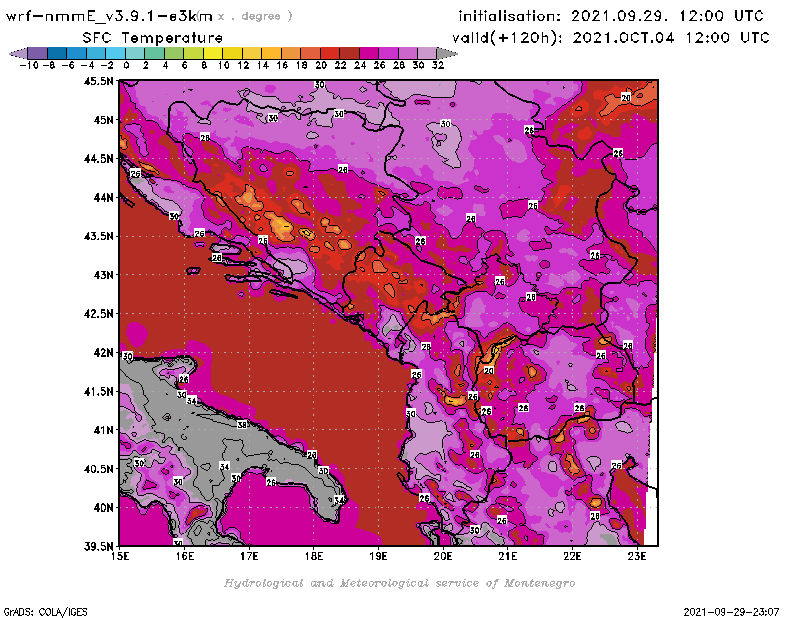Screen dimensions: 800x618
Task: Click the 'wrf-nmmE_v3.9.1-e3km' model name text
Action: click(109, 16)
